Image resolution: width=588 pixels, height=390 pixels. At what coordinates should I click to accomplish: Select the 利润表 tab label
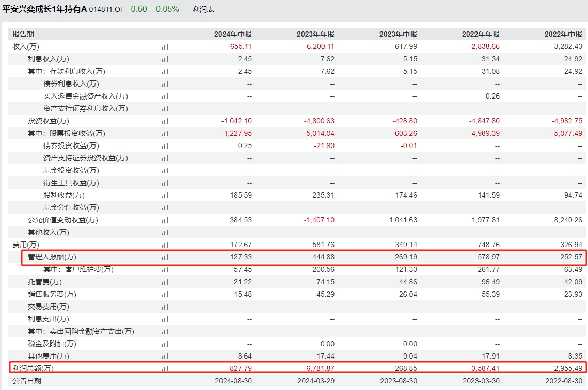pos(203,9)
